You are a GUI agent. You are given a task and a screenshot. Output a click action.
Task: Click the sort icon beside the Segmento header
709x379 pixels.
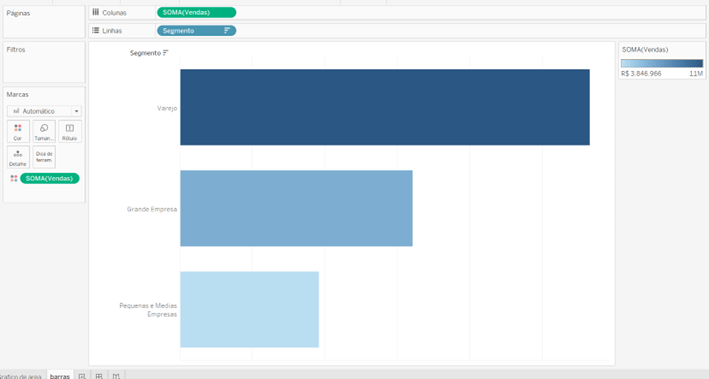tap(165, 53)
